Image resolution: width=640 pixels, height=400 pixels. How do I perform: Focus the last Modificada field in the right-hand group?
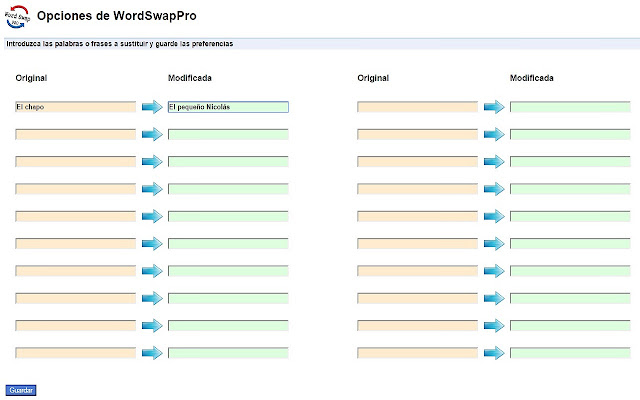[570, 353]
